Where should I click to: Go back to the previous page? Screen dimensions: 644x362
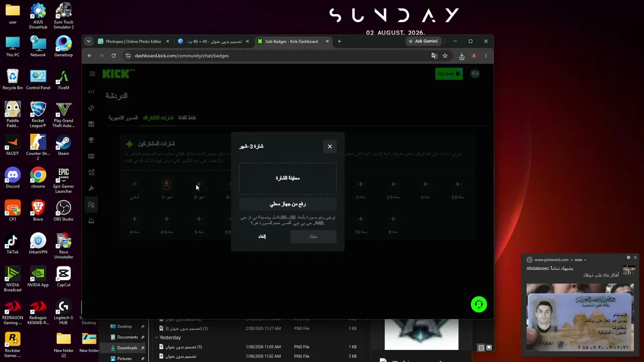90,56
